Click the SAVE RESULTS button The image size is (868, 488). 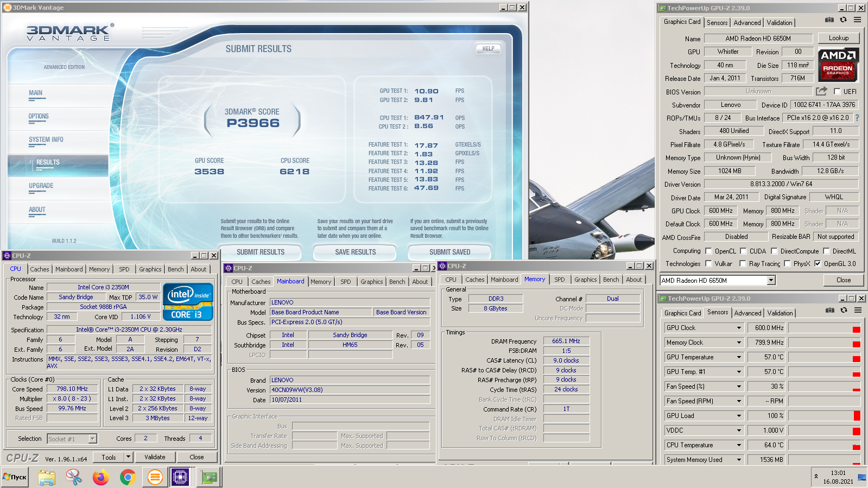click(x=356, y=252)
